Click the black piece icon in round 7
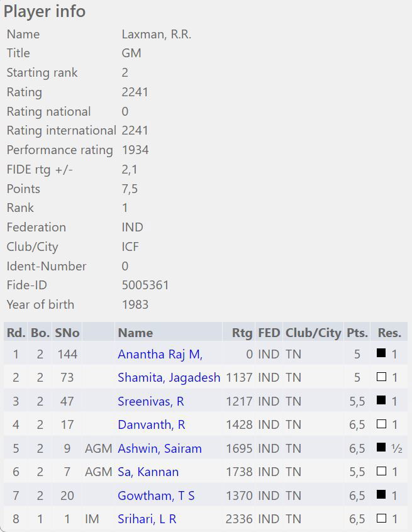This screenshot has width=412, height=532. click(381, 495)
